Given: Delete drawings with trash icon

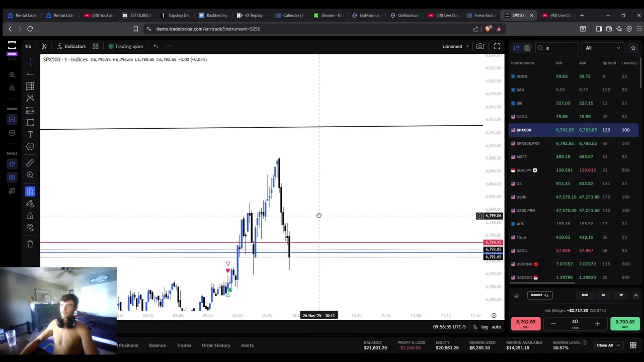Looking at the screenshot, I should [30, 244].
